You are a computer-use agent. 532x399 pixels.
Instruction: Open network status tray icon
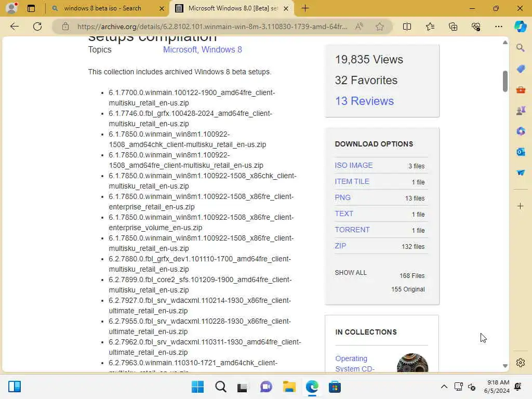[x=458, y=387]
